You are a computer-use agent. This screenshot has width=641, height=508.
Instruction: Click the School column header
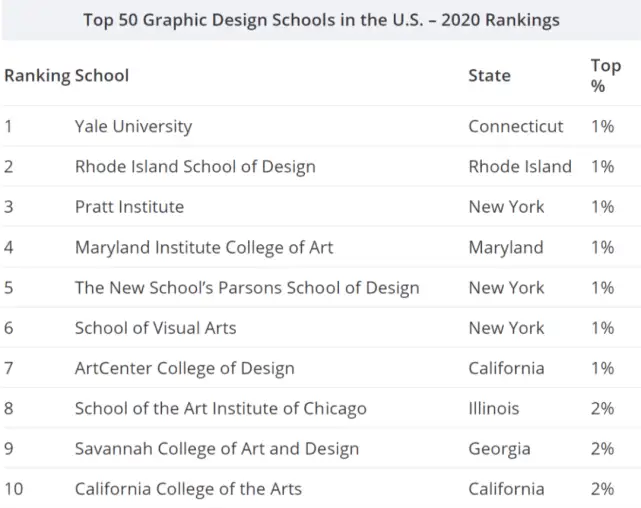pyautogui.click(x=102, y=75)
